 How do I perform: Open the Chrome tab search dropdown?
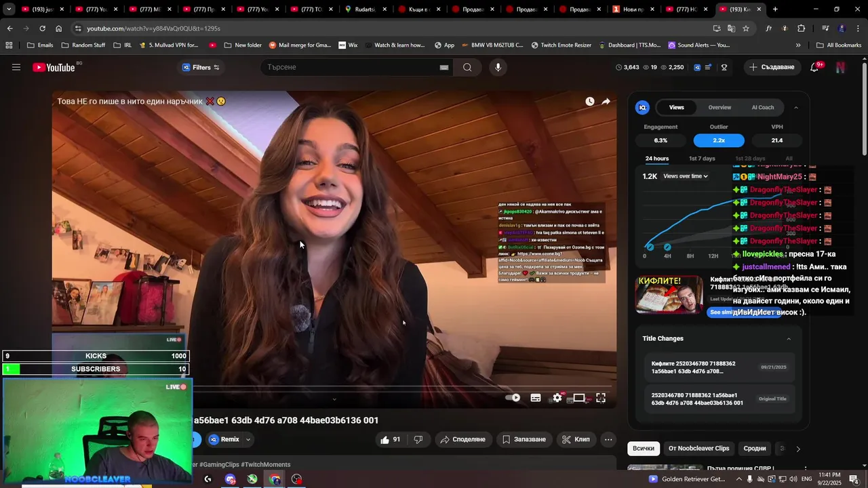point(9,9)
